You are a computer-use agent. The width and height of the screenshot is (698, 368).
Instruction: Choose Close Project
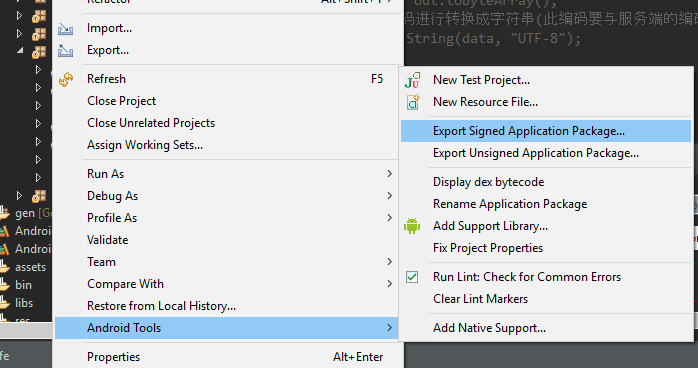click(x=122, y=101)
